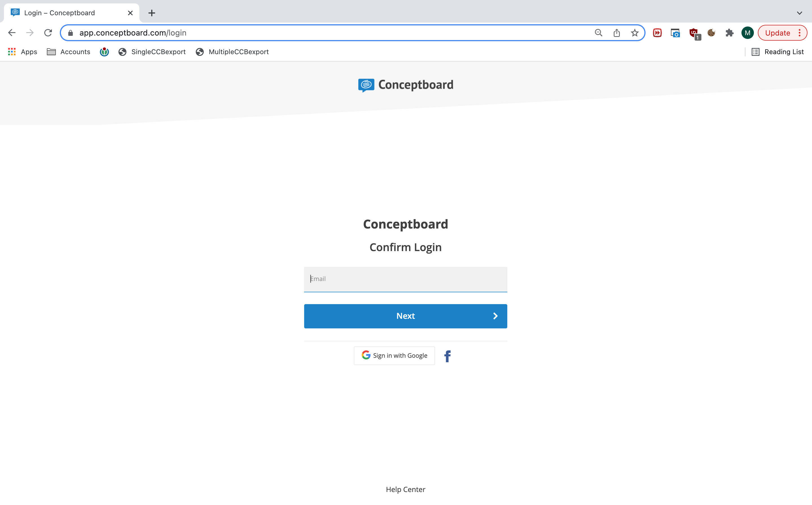Click the Conceptboard logo at top
This screenshot has height=505, width=812.
[405, 85]
